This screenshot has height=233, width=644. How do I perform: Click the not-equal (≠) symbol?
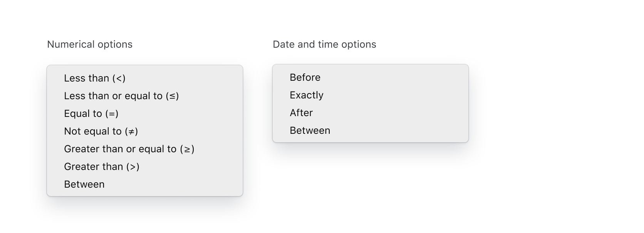131,131
